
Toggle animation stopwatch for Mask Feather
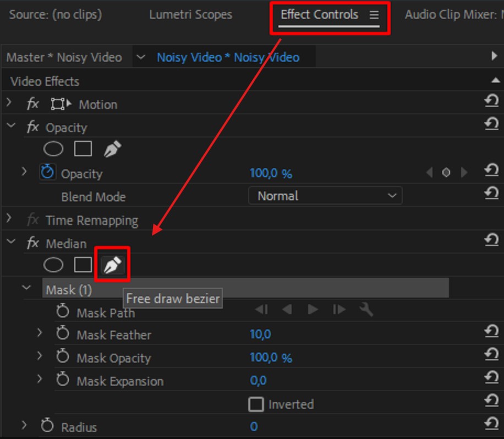point(63,333)
